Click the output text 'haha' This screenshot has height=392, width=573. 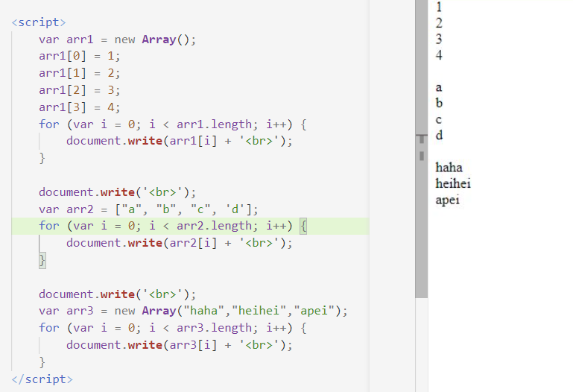[449, 168]
